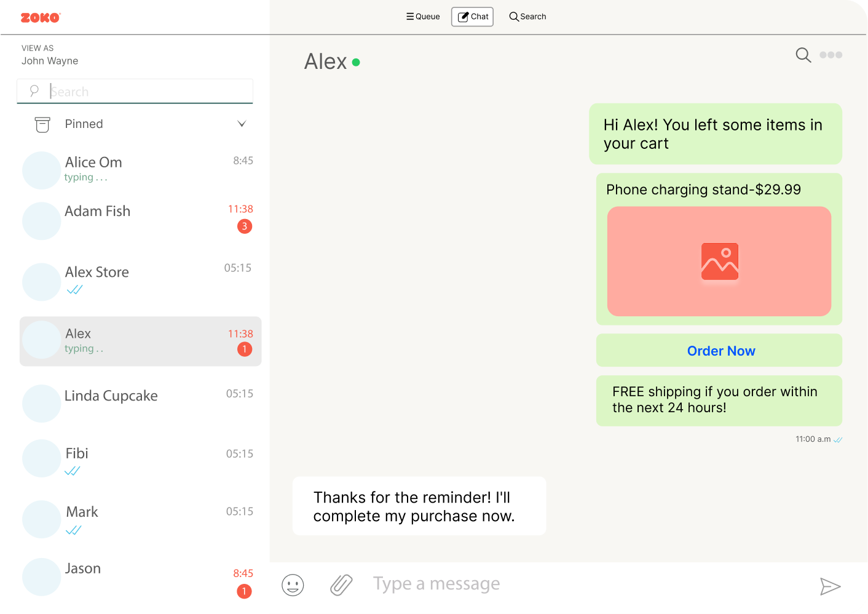Image resolution: width=868 pixels, height=614 pixels.
Task: Click the Phone charging stand price text
Action: [x=703, y=189]
